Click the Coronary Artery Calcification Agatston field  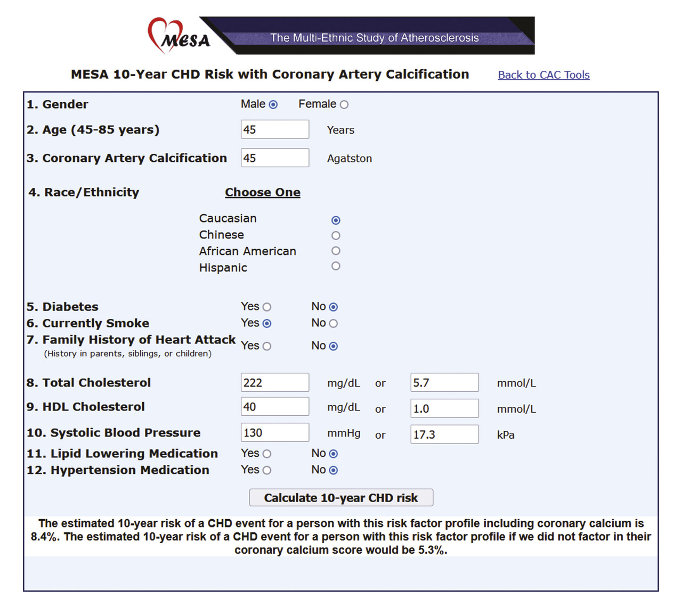pyautogui.click(x=274, y=158)
